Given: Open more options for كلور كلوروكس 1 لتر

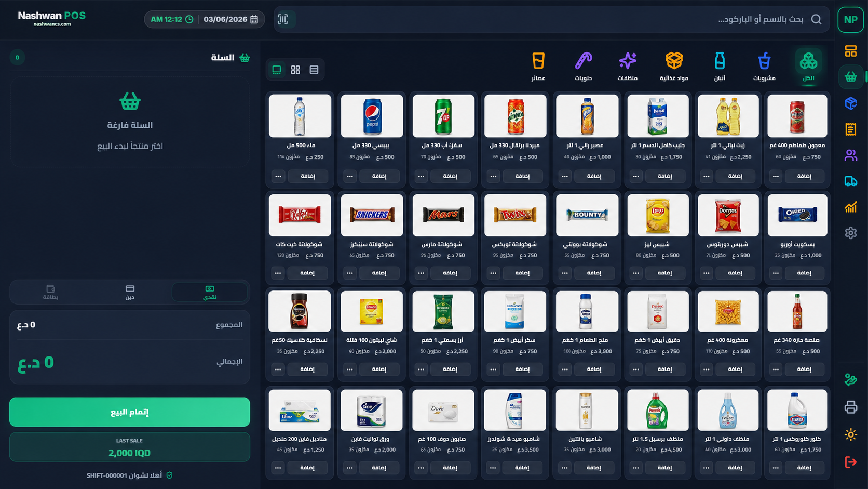Looking at the screenshot, I should coord(776,468).
